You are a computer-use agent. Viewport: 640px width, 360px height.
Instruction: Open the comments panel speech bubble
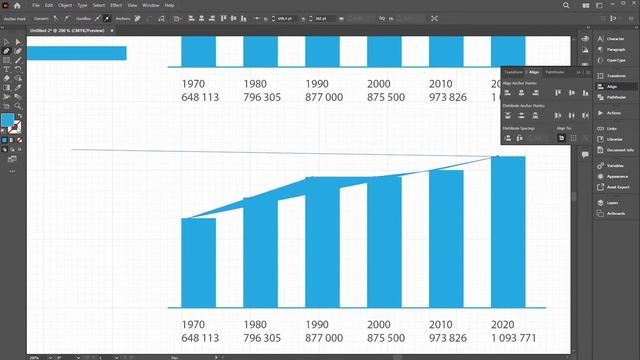(585, 155)
